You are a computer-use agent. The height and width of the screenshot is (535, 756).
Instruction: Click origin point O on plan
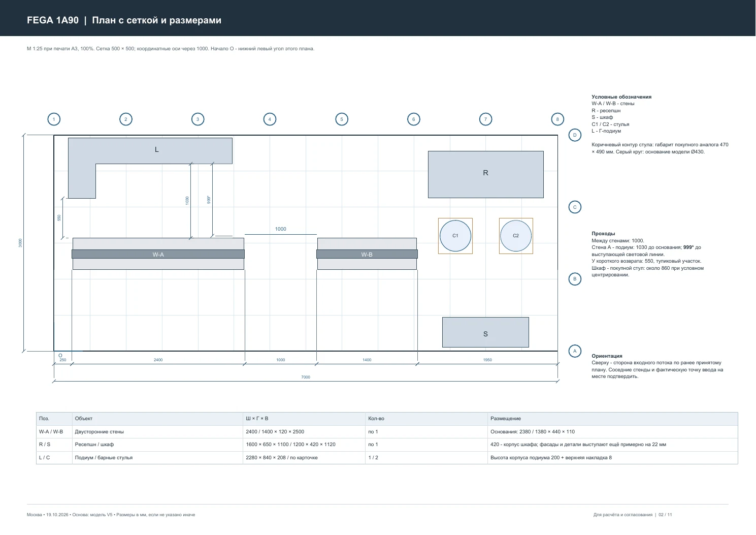coord(60,356)
